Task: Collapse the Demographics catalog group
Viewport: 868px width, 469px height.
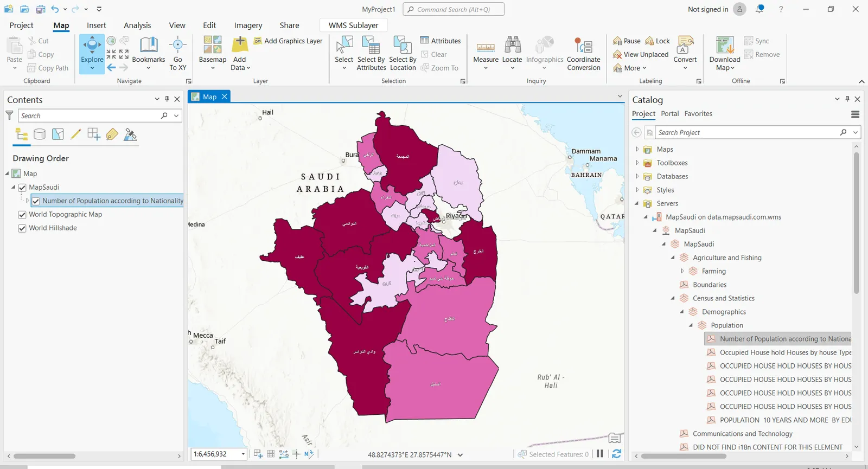Action: pos(682,312)
